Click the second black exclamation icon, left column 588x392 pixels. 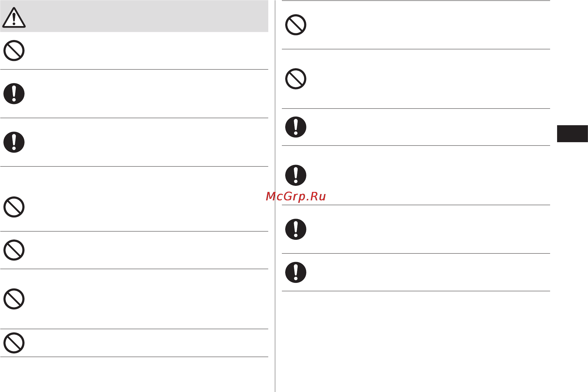pos(14,142)
